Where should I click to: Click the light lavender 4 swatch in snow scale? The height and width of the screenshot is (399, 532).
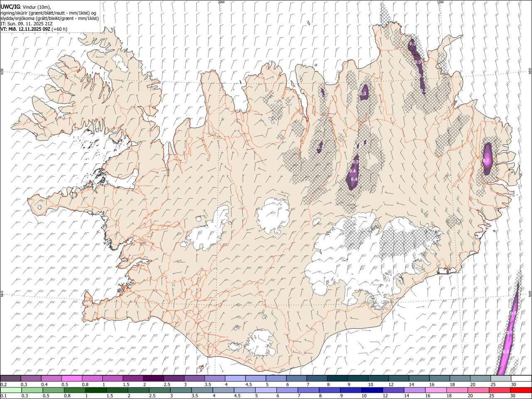click(235, 379)
